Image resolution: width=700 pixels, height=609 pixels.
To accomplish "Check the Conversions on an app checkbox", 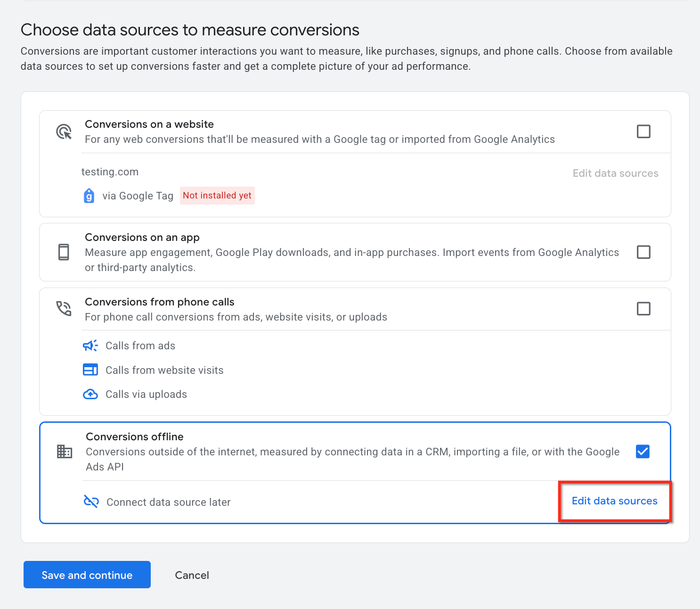I will click(x=643, y=252).
